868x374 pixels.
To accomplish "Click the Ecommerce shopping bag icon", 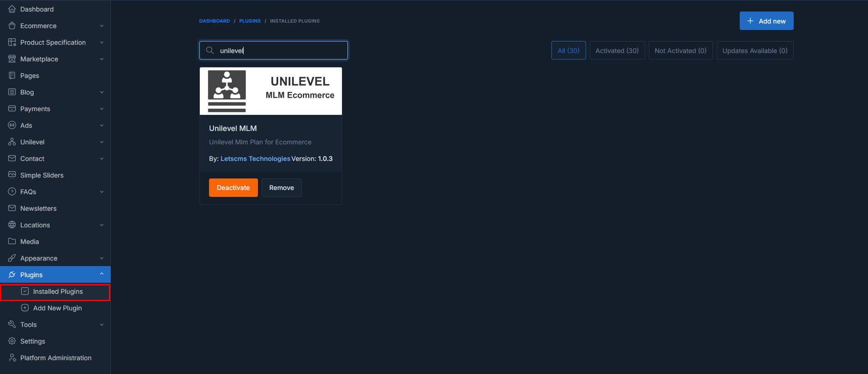I will point(12,26).
